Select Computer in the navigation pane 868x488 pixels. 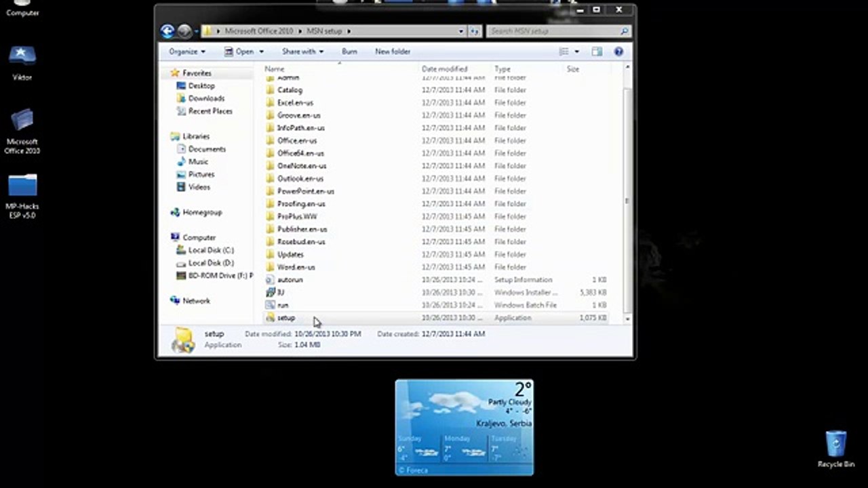[199, 238]
